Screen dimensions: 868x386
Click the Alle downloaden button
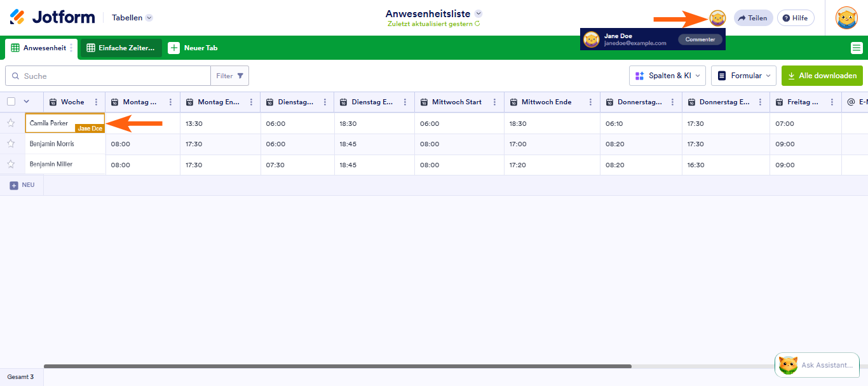pyautogui.click(x=822, y=76)
